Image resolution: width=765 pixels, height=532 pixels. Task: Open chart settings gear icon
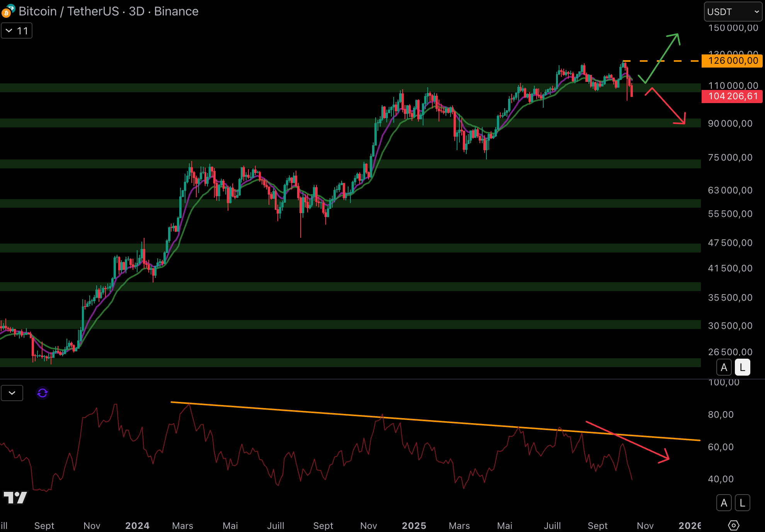tap(733, 525)
